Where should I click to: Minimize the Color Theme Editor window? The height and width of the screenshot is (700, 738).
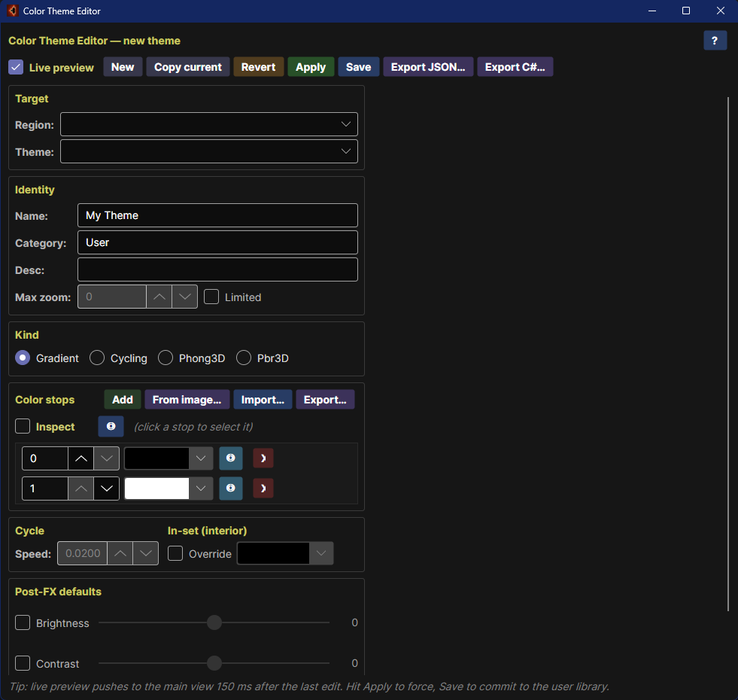tap(652, 11)
